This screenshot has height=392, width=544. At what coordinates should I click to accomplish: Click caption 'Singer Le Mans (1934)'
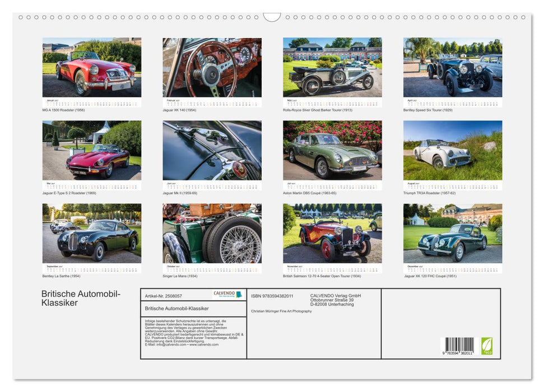click(x=180, y=276)
